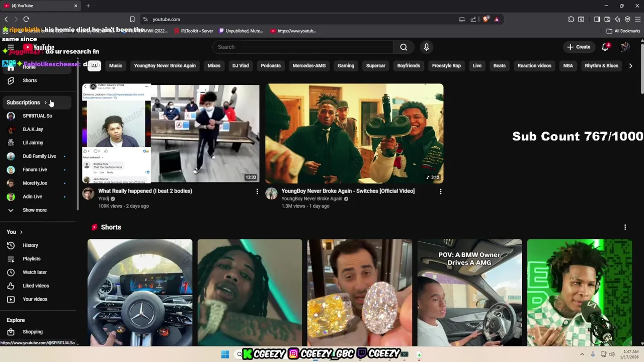The width and height of the screenshot is (644, 362).
Task: Open the Leo AI sparkle icon
Action: point(617,19)
